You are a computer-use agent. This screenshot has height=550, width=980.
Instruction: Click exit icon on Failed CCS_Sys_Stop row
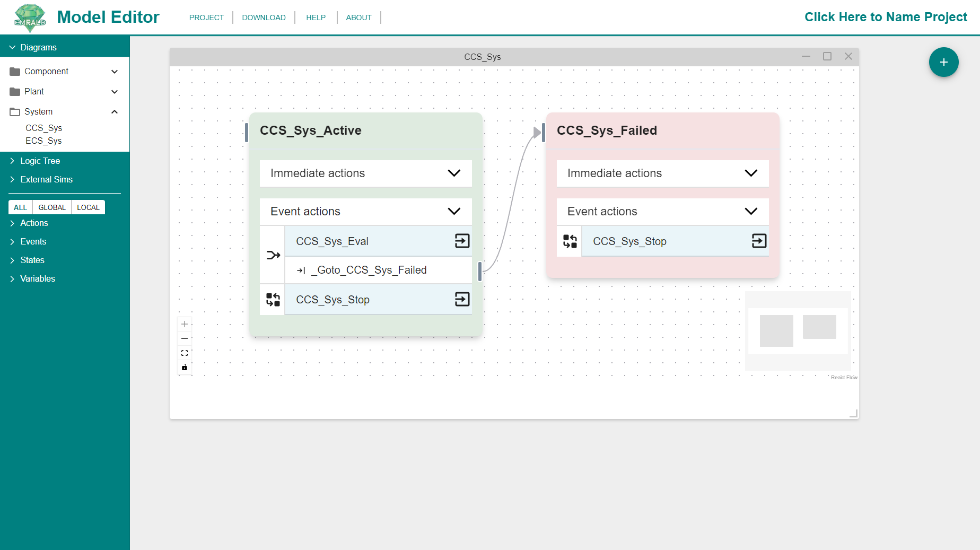[x=759, y=241]
